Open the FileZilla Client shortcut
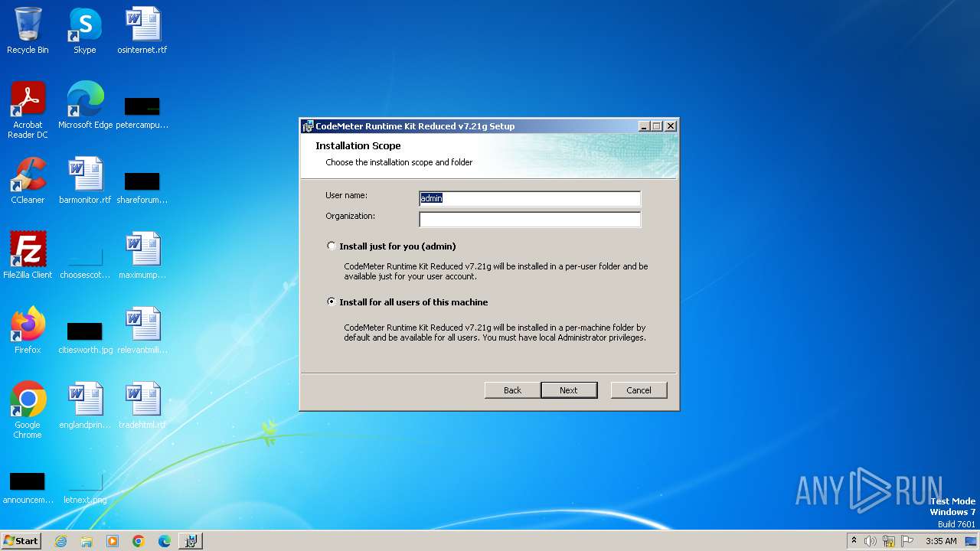Viewport: 980px width, 551px height. [x=28, y=256]
